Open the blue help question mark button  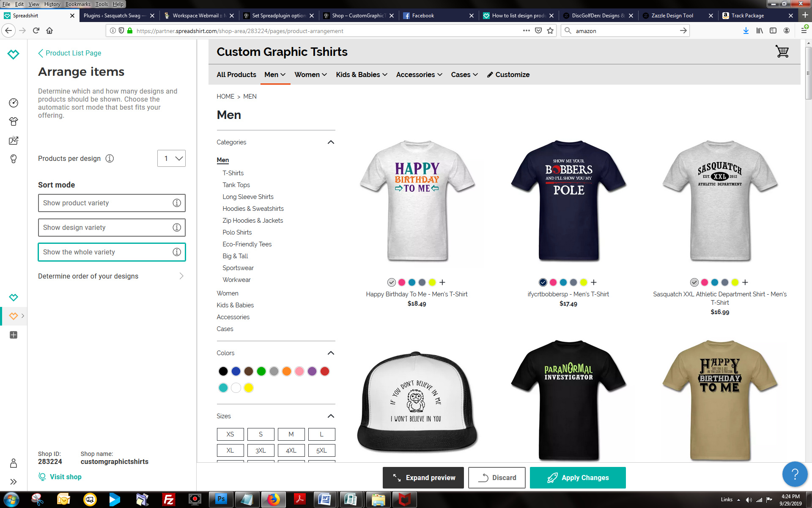[795, 474]
